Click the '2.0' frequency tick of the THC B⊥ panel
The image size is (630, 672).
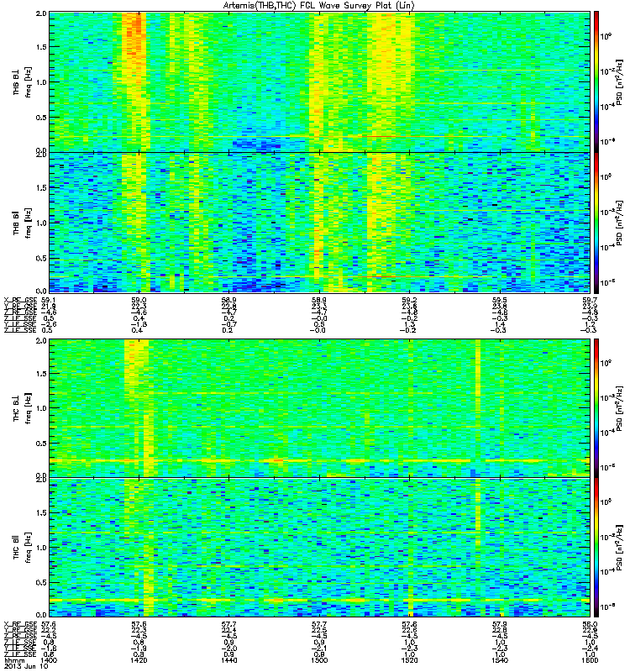click(x=41, y=341)
